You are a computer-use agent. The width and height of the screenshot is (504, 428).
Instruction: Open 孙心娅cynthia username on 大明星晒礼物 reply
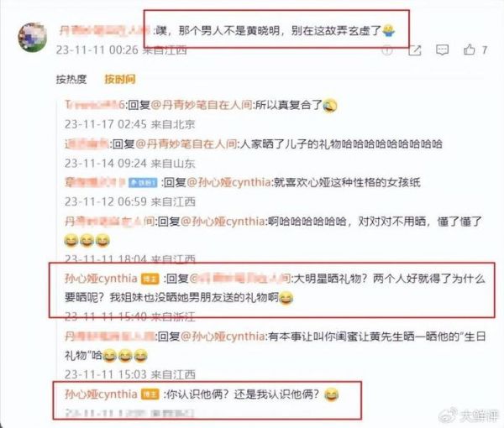tap(101, 278)
